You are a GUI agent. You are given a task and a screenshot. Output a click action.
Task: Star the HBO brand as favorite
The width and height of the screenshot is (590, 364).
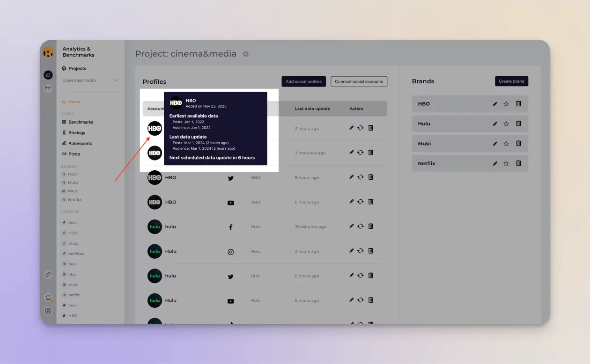506,104
